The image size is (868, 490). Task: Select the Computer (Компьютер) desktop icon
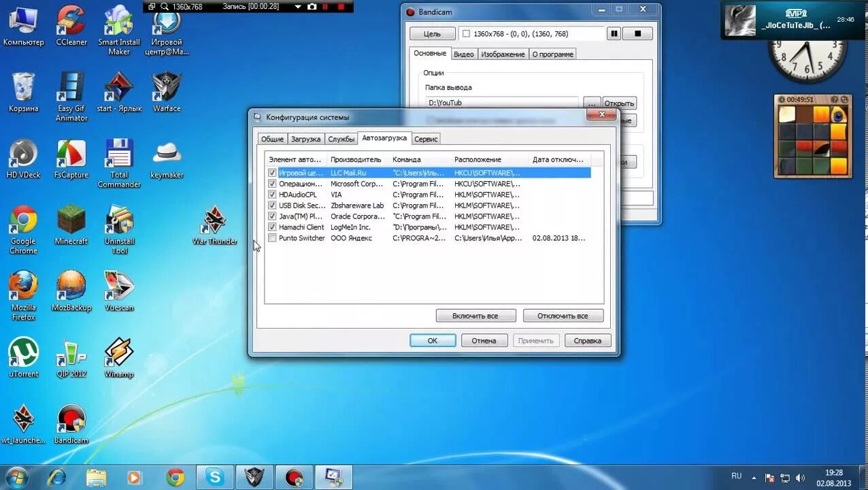[x=23, y=27]
